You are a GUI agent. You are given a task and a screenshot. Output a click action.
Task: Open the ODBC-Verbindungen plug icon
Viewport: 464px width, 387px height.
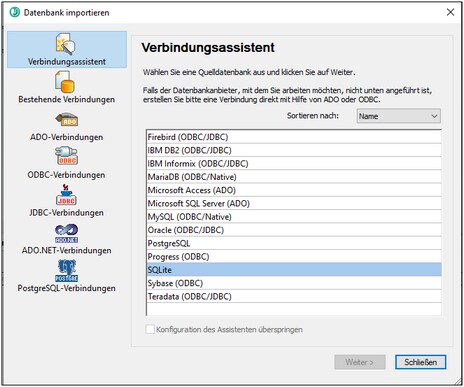(x=66, y=156)
